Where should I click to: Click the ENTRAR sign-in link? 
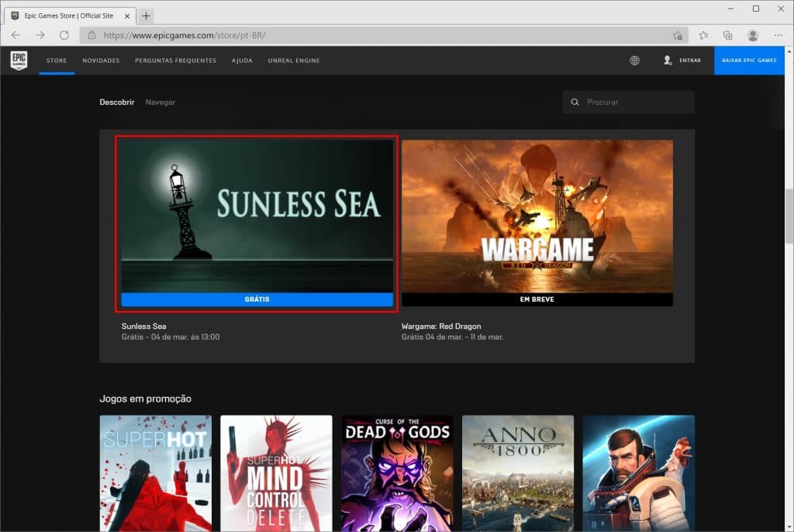(690, 60)
